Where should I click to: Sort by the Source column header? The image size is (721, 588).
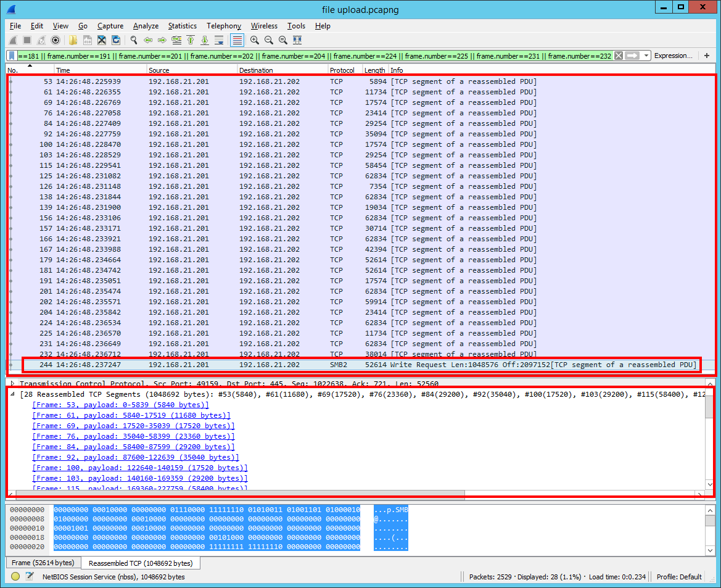point(192,70)
